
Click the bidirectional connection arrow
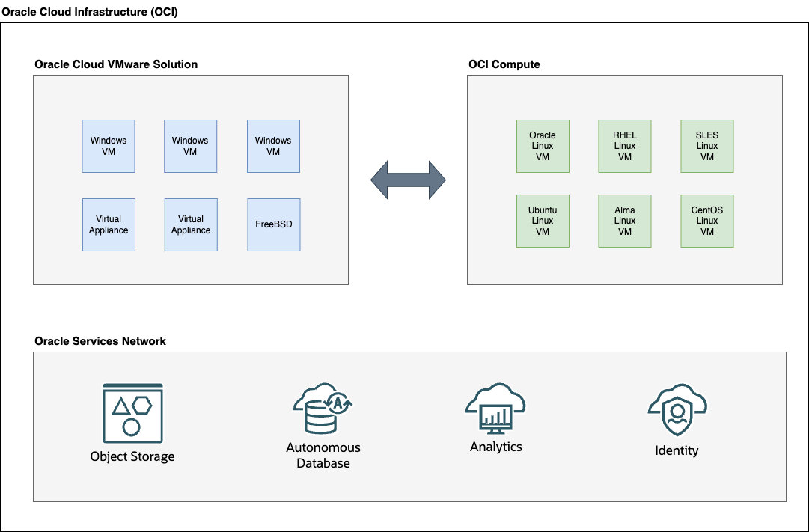406,180
